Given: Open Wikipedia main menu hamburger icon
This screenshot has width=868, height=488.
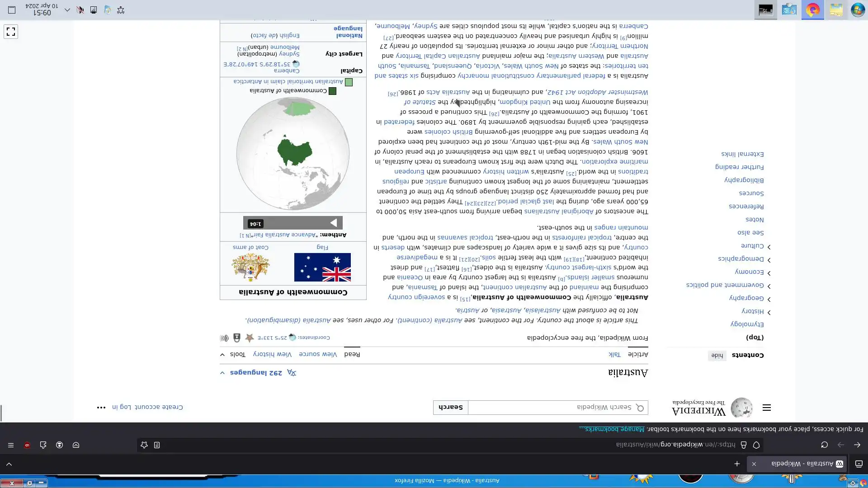Looking at the screenshot, I should [766, 408].
